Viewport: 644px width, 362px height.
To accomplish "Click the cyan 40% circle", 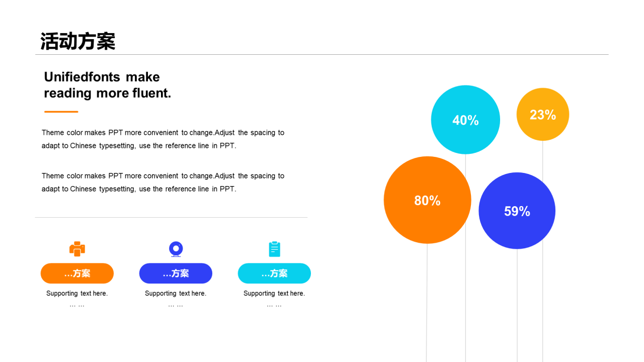I will (x=465, y=120).
